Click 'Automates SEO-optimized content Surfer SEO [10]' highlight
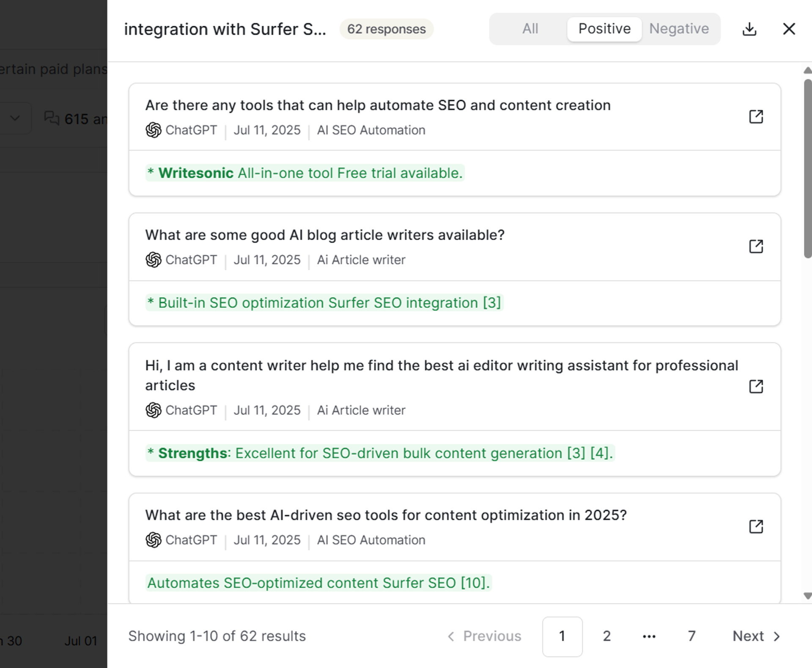812x668 pixels. [x=318, y=583]
